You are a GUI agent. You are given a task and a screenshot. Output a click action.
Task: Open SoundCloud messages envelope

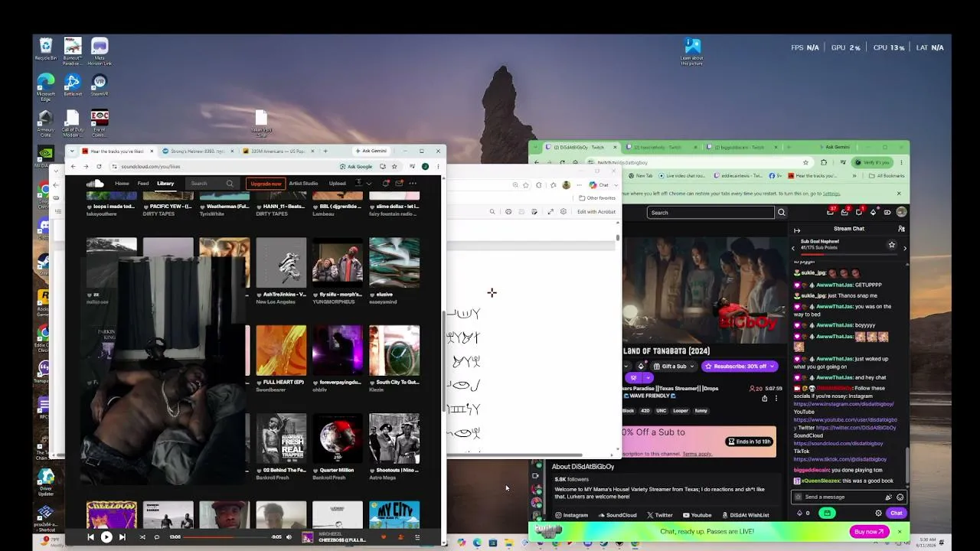(399, 184)
